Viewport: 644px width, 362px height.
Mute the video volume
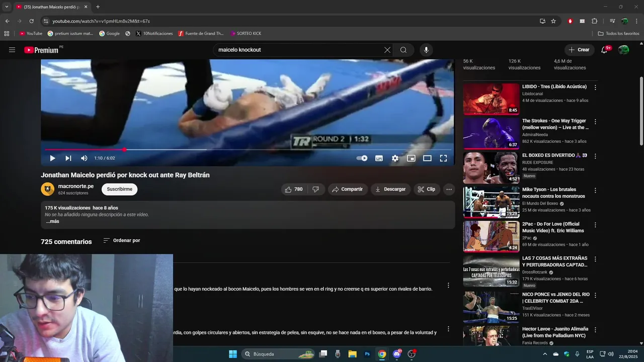point(84,158)
